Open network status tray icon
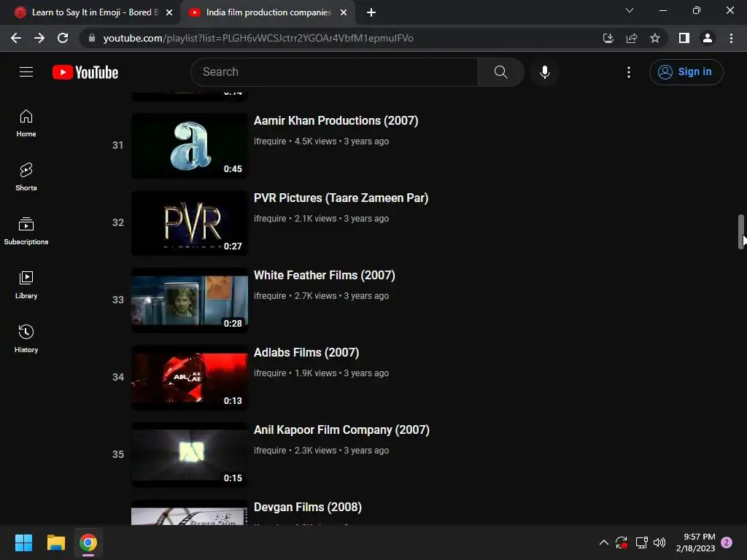747x560 pixels. [x=641, y=542]
